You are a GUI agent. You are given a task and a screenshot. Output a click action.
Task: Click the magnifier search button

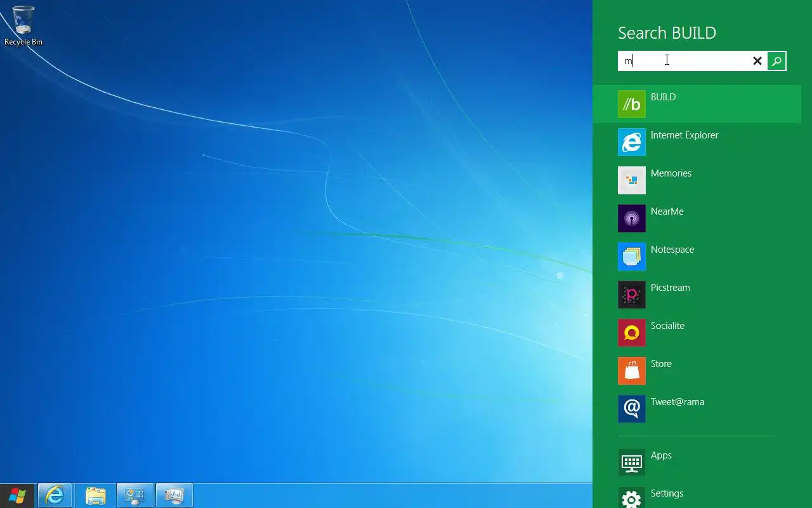pyautogui.click(x=776, y=61)
